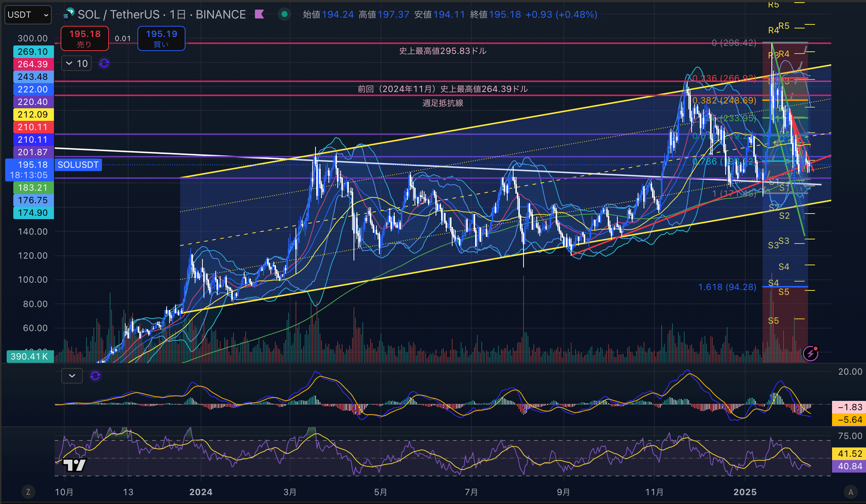The height and width of the screenshot is (504, 866).
Task: Click the 220.40 purple price label
Action: 33,102
